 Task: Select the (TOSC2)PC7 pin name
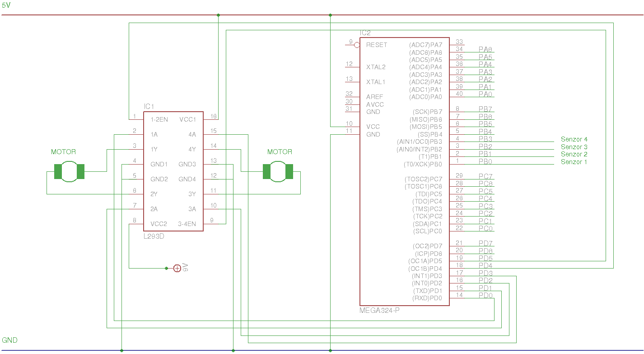[x=423, y=179]
